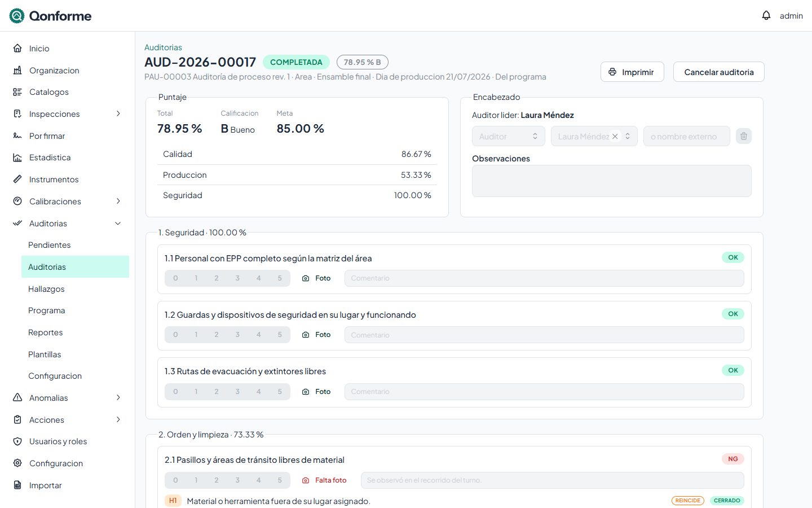The image size is (812, 508).
Task: Click the Estadistica chart icon
Action: pos(17,157)
